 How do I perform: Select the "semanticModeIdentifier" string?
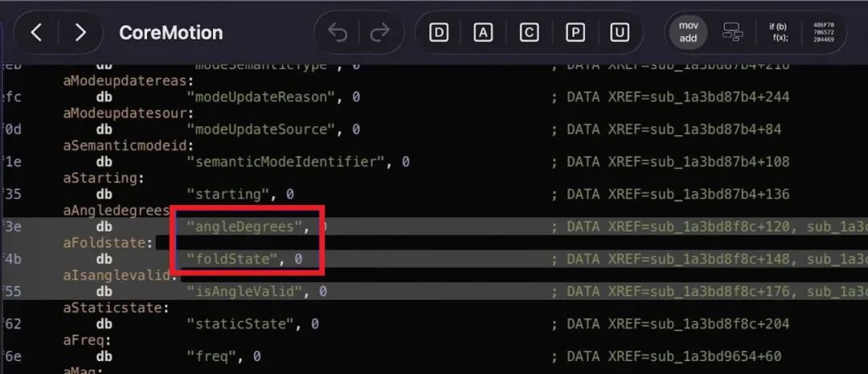point(286,162)
